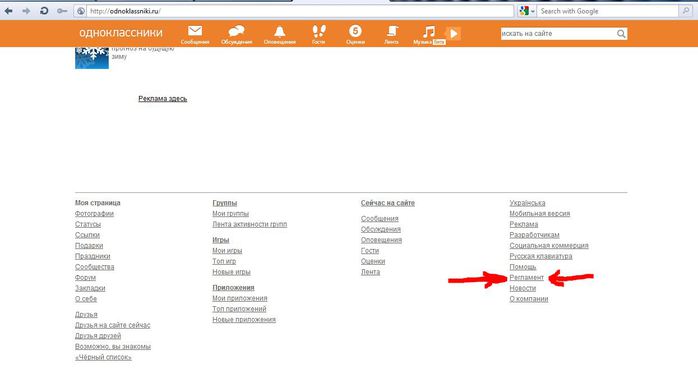
Task: Open the 'Мои группы' link
Action: pyautogui.click(x=231, y=214)
